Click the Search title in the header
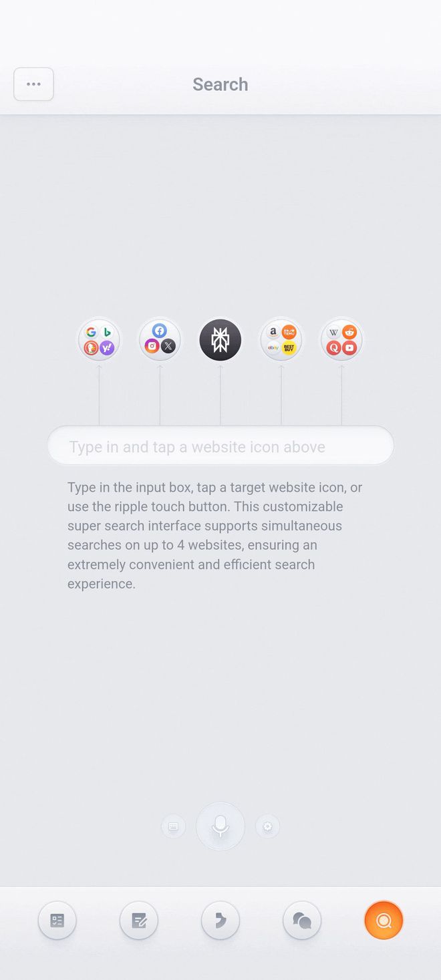 (220, 84)
